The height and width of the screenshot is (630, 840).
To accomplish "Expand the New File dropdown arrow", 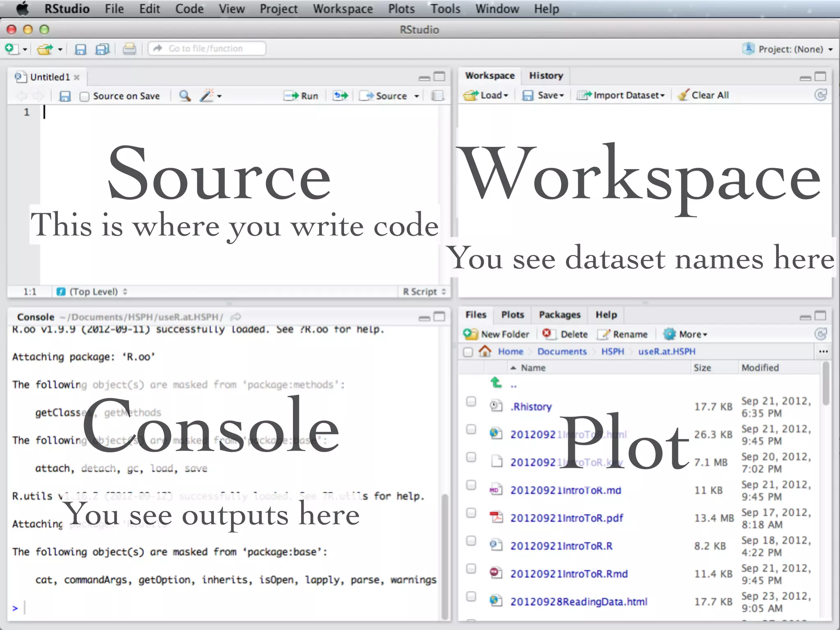I will (x=25, y=50).
